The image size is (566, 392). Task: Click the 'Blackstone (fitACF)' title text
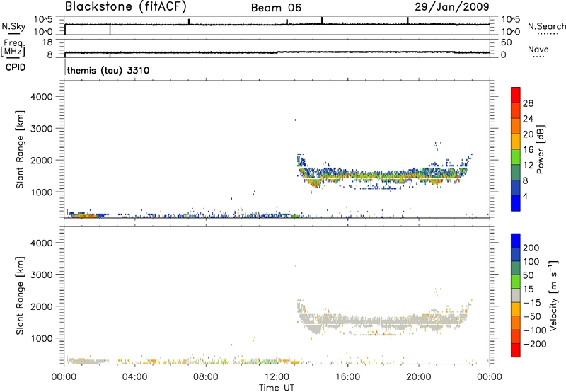[126, 7]
